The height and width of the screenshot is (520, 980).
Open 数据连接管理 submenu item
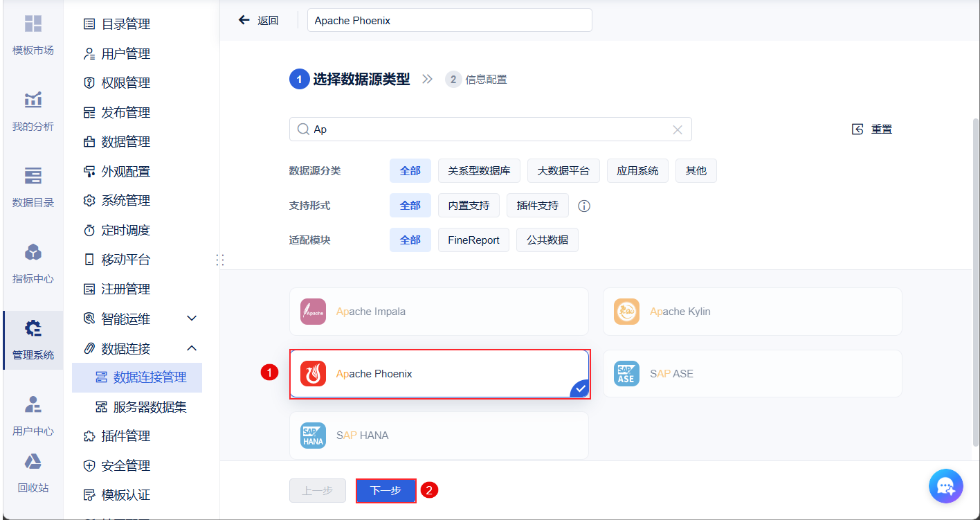[137, 377]
